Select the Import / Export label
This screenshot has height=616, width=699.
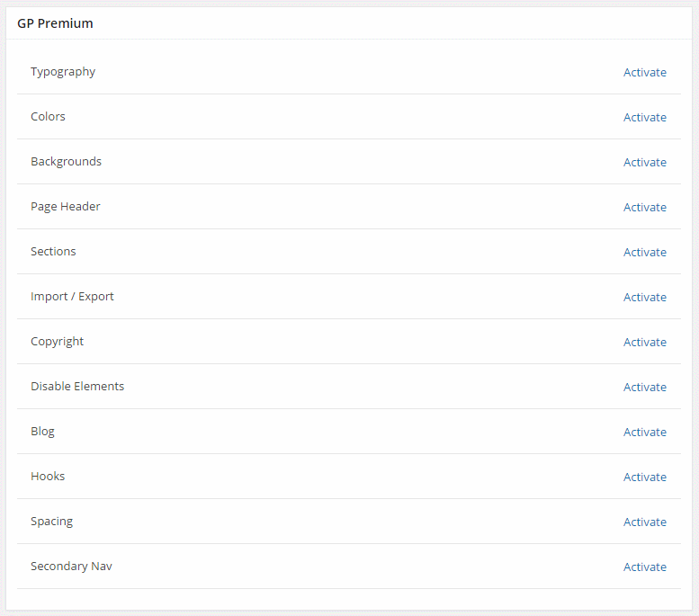(x=72, y=297)
